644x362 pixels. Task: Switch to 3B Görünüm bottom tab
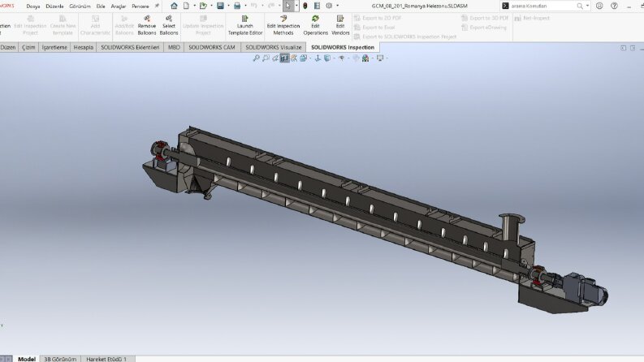point(60,359)
